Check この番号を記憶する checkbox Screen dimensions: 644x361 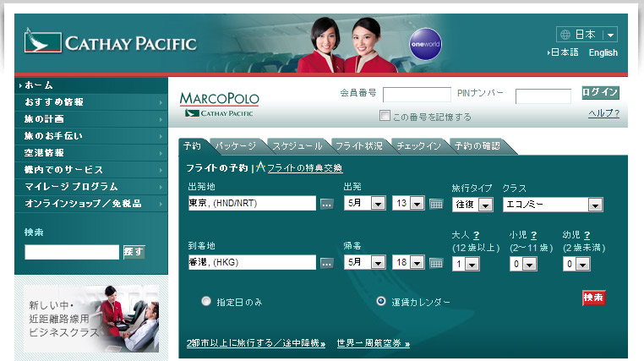[385, 116]
